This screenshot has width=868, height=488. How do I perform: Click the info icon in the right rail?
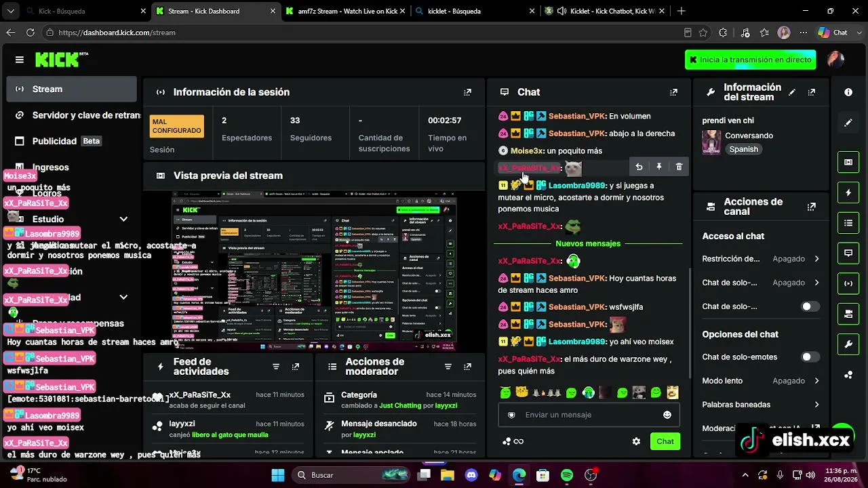pyautogui.click(x=848, y=92)
